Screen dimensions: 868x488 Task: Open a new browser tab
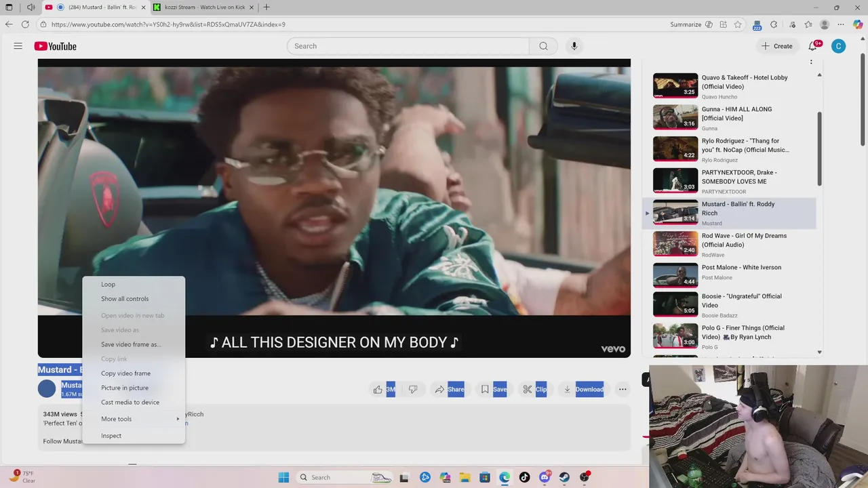[x=267, y=7]
